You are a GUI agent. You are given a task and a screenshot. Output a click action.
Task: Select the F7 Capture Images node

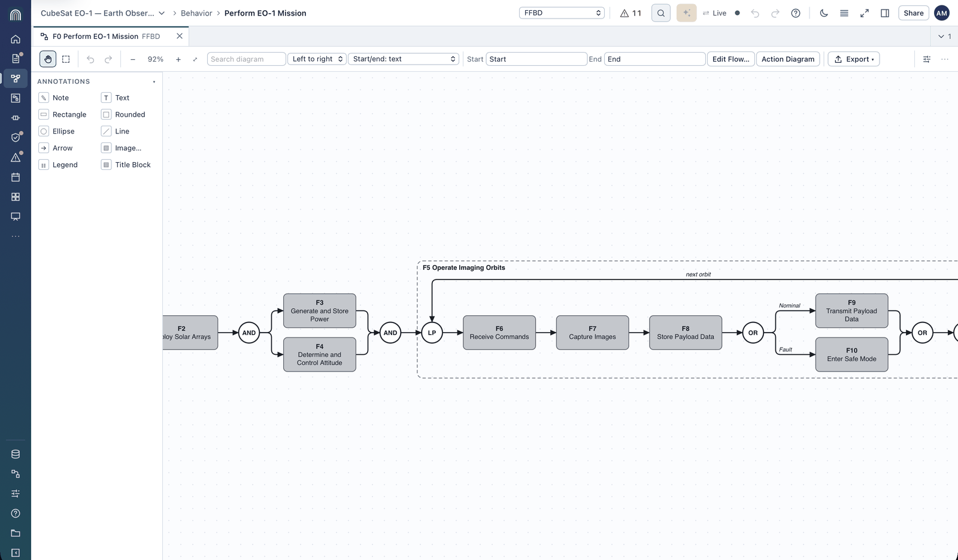pos(592,333)
